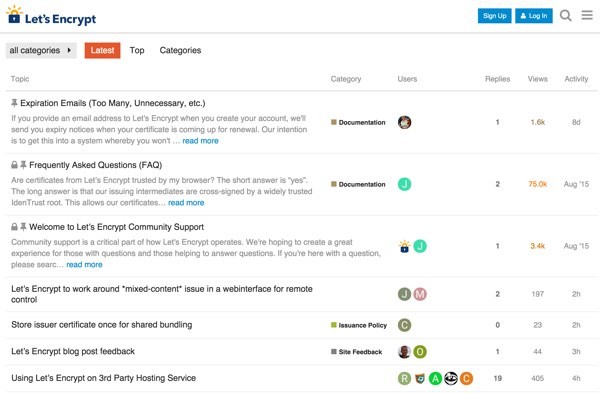Open the Let's Encrypt logo home link

click(x=51, y=16)
